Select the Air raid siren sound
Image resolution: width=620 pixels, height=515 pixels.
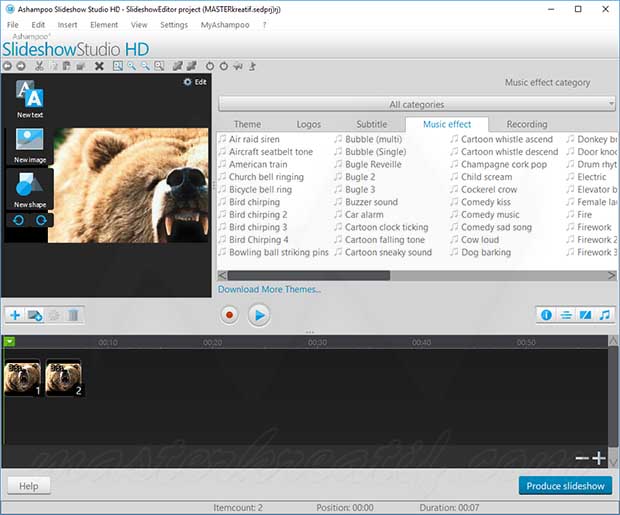250,139
